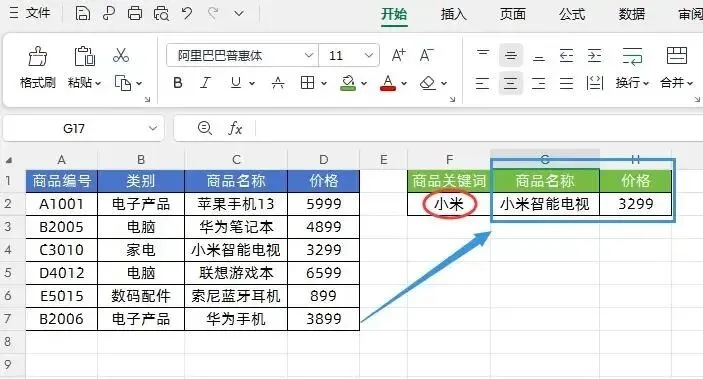Screen dimensions: 703x379
Task: Decrease font size with A- icon
Action: 426,56
